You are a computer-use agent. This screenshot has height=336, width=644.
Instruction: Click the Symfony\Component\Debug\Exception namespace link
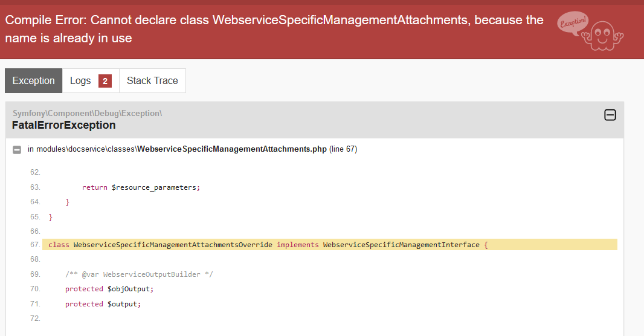[87, 113]
